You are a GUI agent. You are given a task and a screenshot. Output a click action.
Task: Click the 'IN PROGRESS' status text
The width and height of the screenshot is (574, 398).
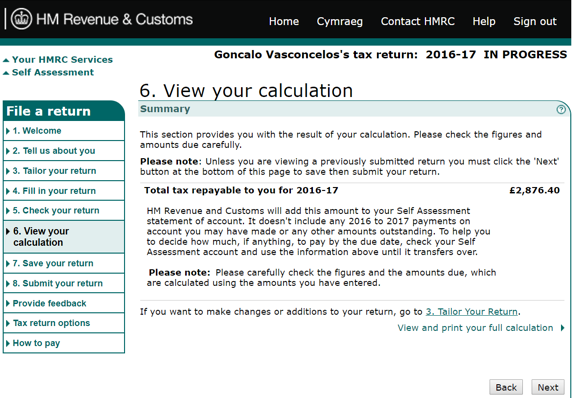click(525, 55)
